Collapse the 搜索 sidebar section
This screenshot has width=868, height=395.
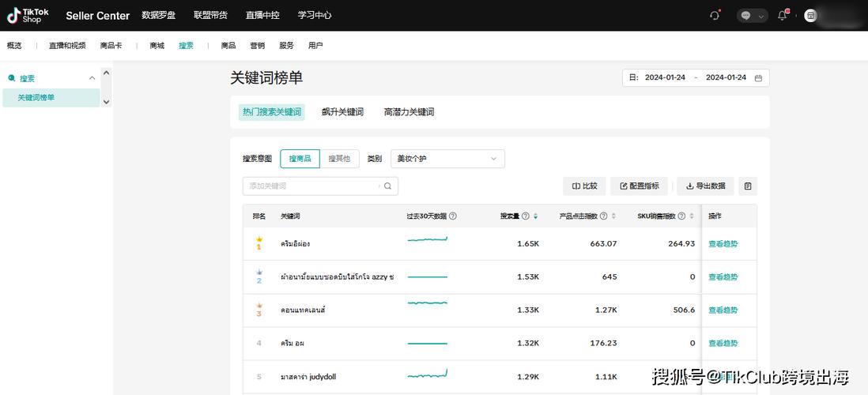point(92,78)
